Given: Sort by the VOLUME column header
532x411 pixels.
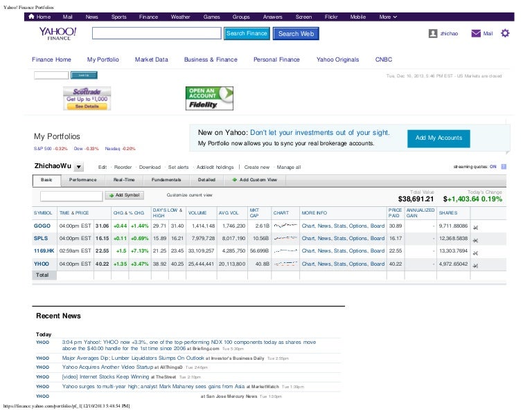Looking at the screenshot, I should tap(197, 213).
